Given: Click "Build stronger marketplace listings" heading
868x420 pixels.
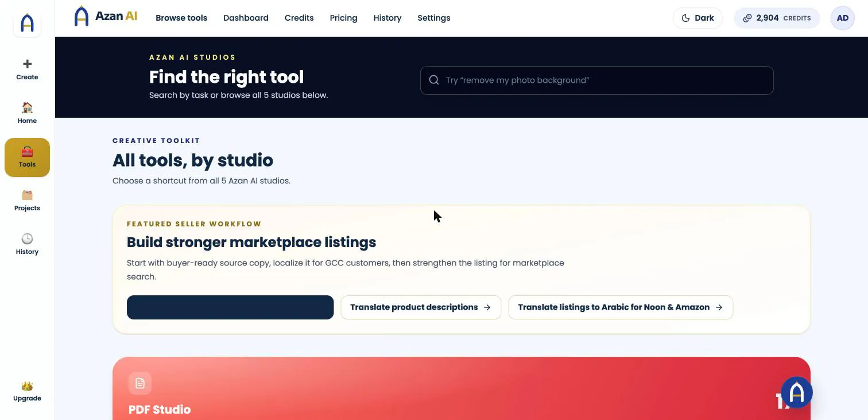Looking at the screenshot, I should pos(251,242).
